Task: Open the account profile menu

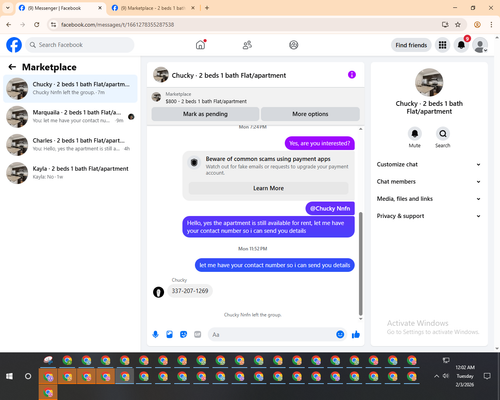Action: tap(480, 45)
